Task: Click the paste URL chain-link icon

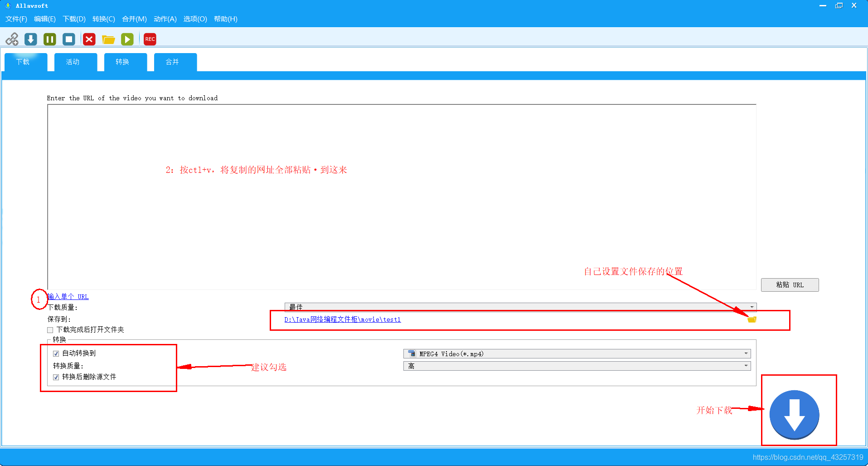Action: point(12,39)
